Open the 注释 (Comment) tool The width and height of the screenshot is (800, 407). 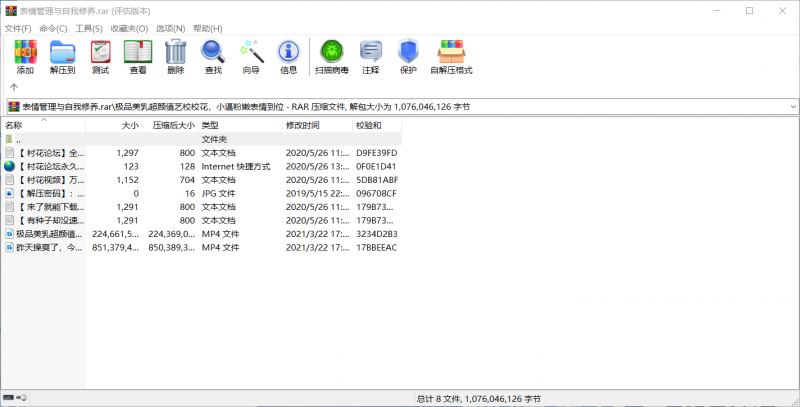tap(371, 57)
